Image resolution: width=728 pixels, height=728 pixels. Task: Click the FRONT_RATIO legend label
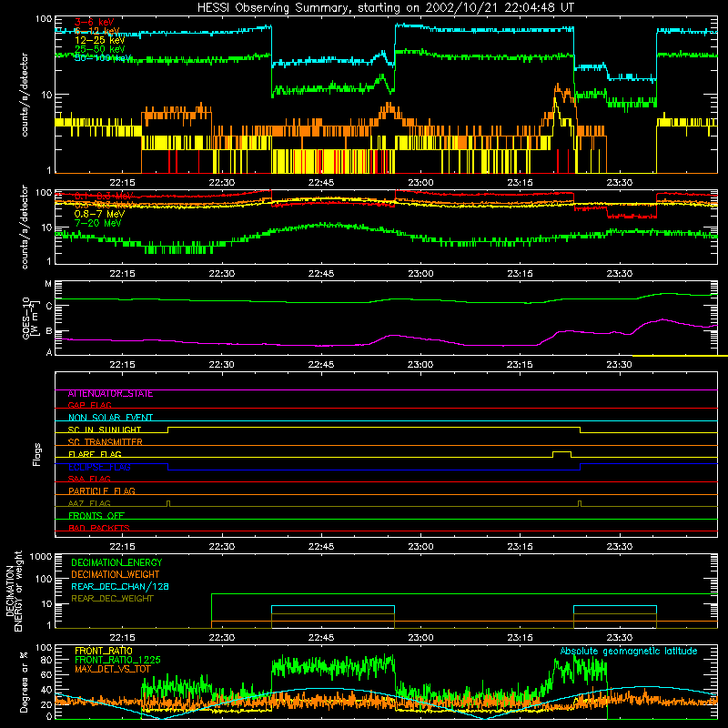[104, 651]
